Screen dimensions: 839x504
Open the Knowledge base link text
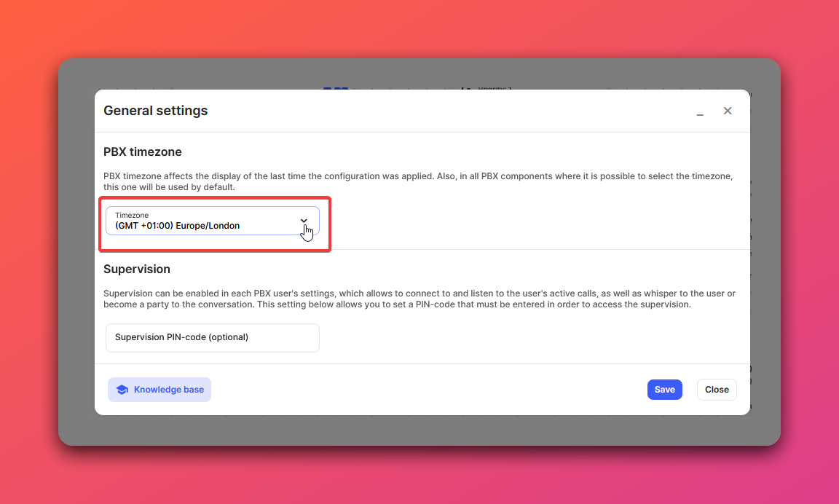pyautogui.click(x=168, y=390)
